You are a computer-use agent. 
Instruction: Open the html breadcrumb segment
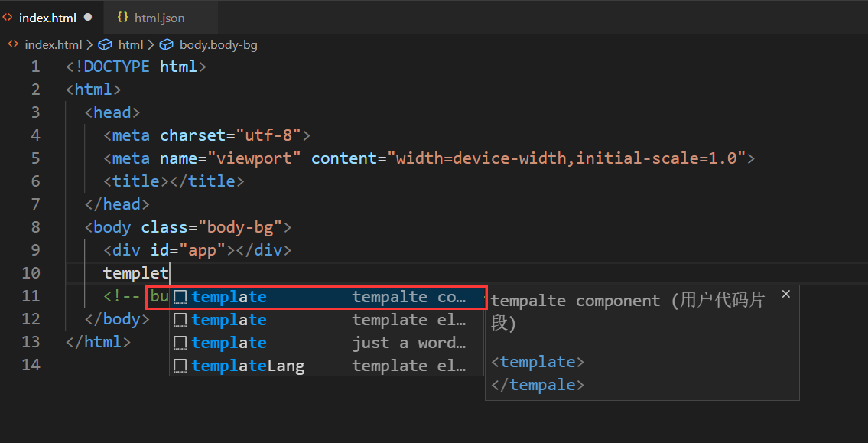click(131, 45)
